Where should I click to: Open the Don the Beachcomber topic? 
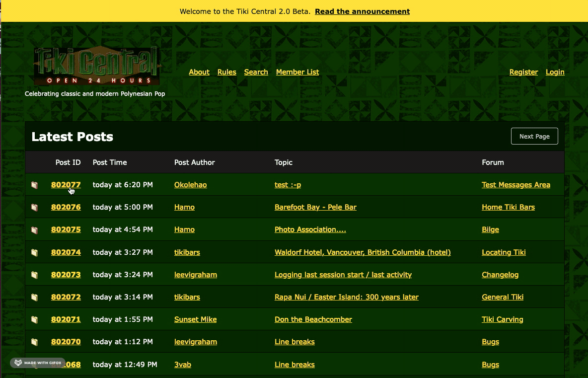coord(313,319)
